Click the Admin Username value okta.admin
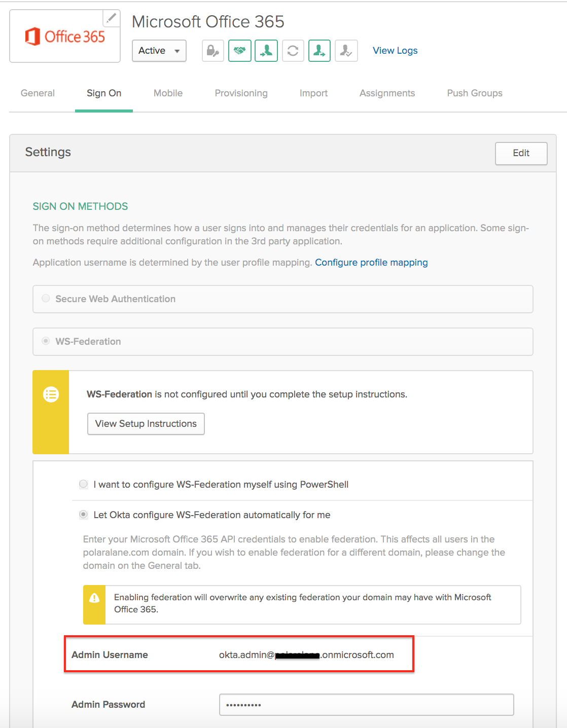567x728 pixels. [306, 655]
